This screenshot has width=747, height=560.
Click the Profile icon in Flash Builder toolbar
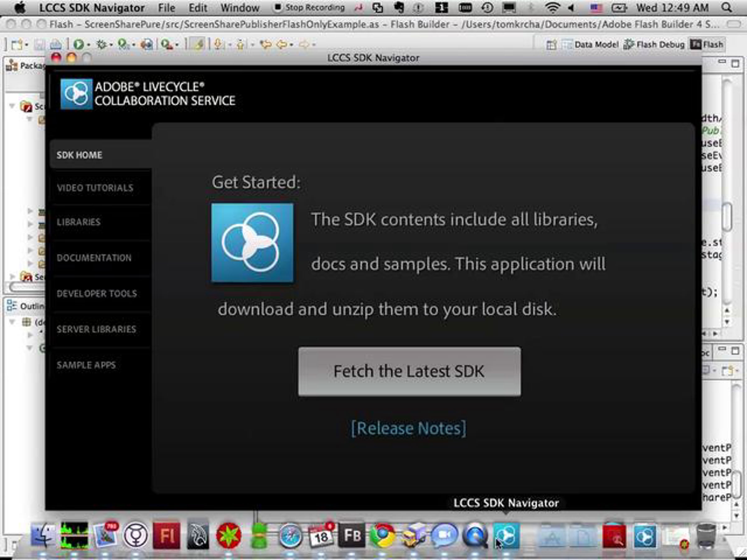click(x=123, y=44)
